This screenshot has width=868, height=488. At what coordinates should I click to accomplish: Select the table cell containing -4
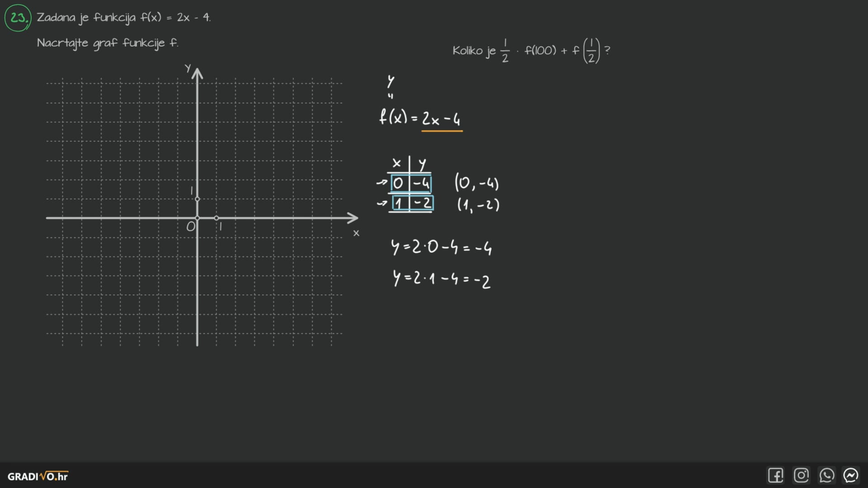421,183
